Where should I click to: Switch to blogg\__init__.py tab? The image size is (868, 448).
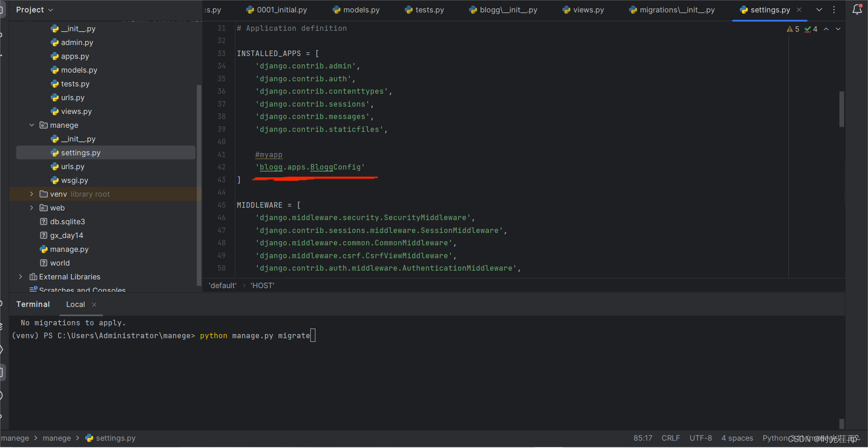[x=503, y=10]
